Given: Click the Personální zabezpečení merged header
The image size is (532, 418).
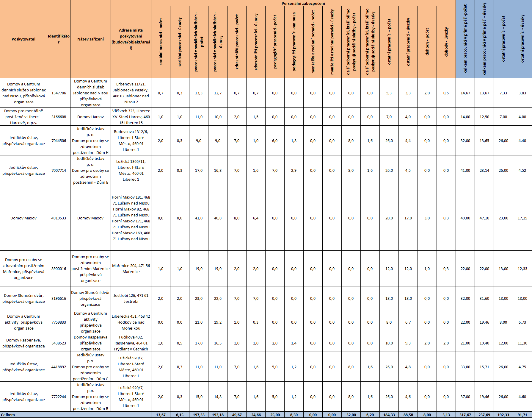Looking at the screenshot, I should 303,3.
